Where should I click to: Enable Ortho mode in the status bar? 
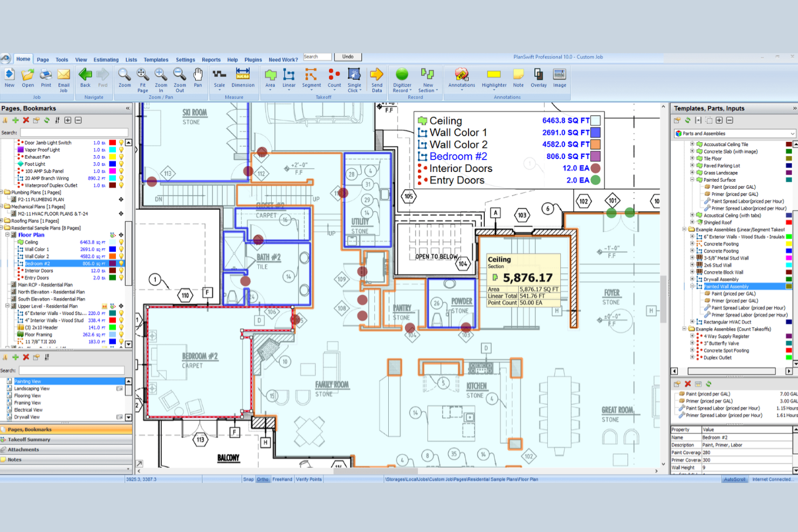(262, 479)
